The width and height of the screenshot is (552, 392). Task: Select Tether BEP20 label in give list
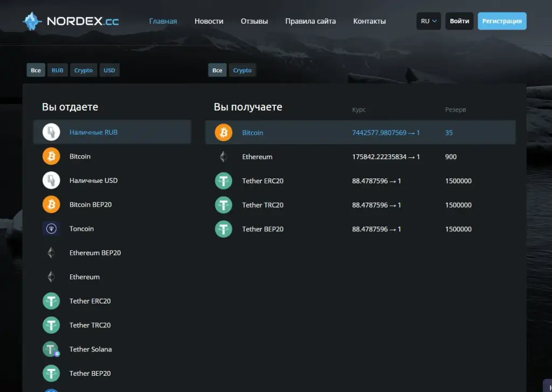[90, 373]
